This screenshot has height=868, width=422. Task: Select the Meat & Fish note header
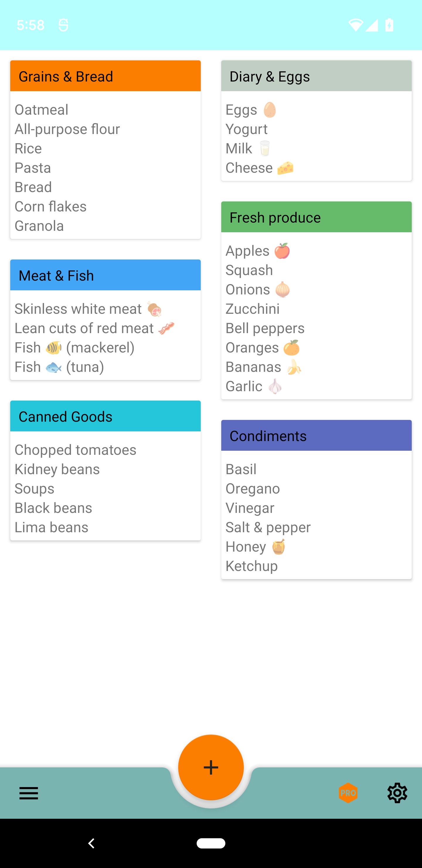point(105,275)
